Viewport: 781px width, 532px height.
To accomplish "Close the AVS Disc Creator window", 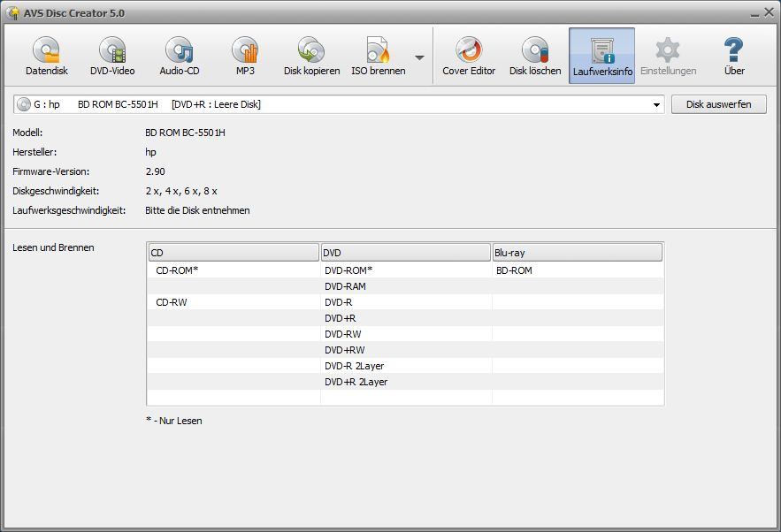I will coord(769,12).
